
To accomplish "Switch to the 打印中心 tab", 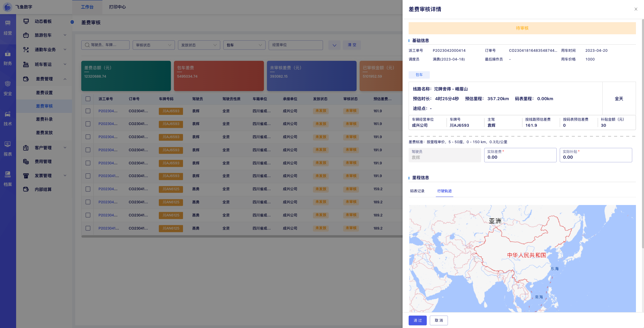I will point(117,7).
